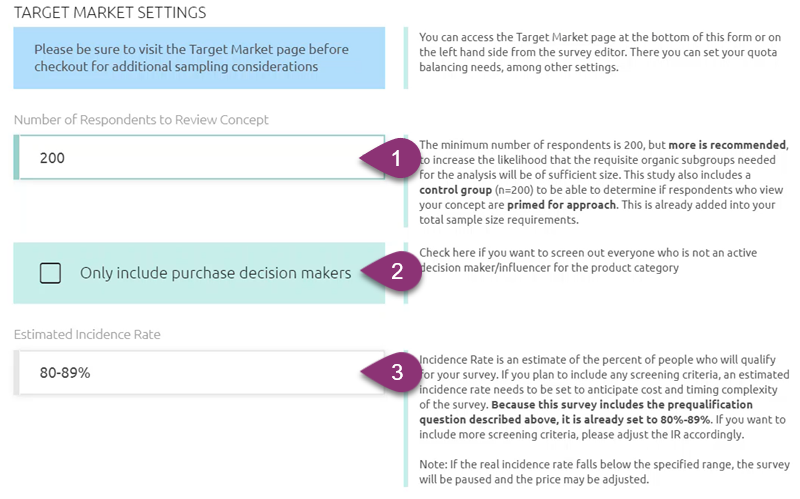Click the Number of Respondents to Review Concept label
The height and width of the screenshot is (499, 800).
pos(141,119)
